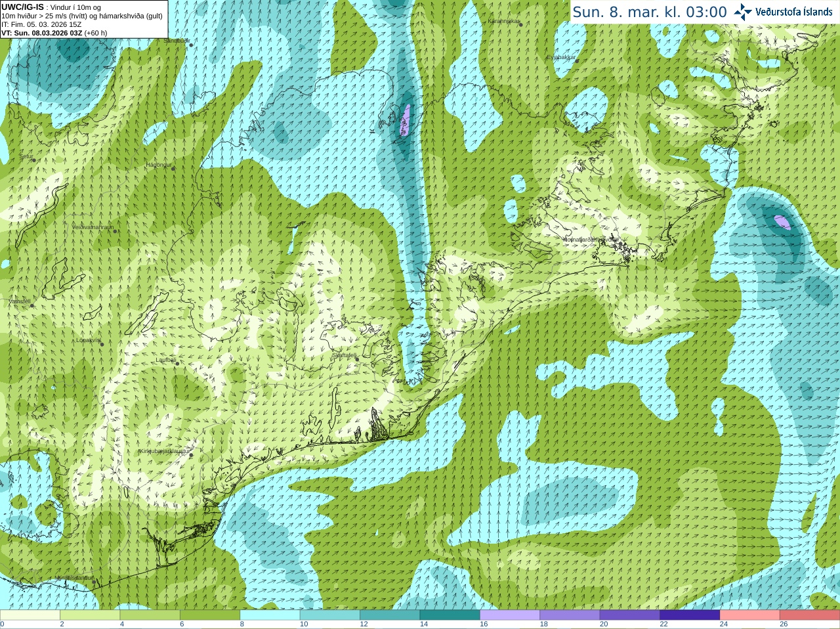
Task: Click the line about 10m hviður > 25 m/s
Action: click(82, 16)
